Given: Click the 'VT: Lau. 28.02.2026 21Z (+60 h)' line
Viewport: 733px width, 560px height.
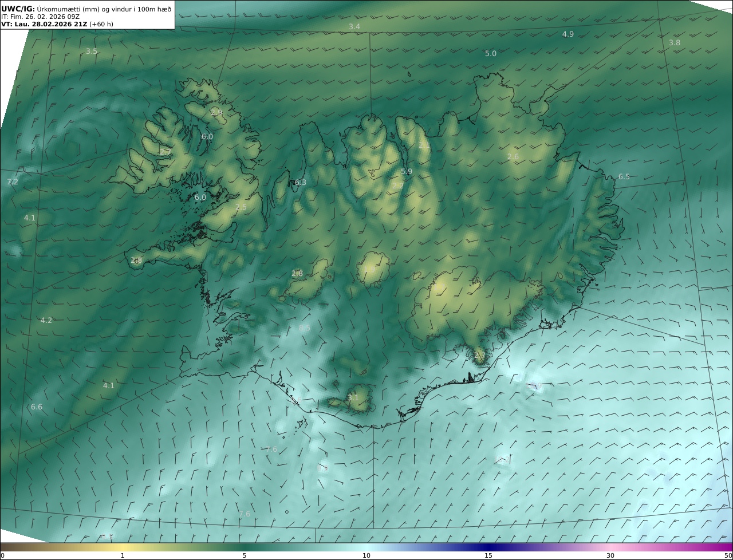Looking at the screenshot, I should tap(58, 25).
